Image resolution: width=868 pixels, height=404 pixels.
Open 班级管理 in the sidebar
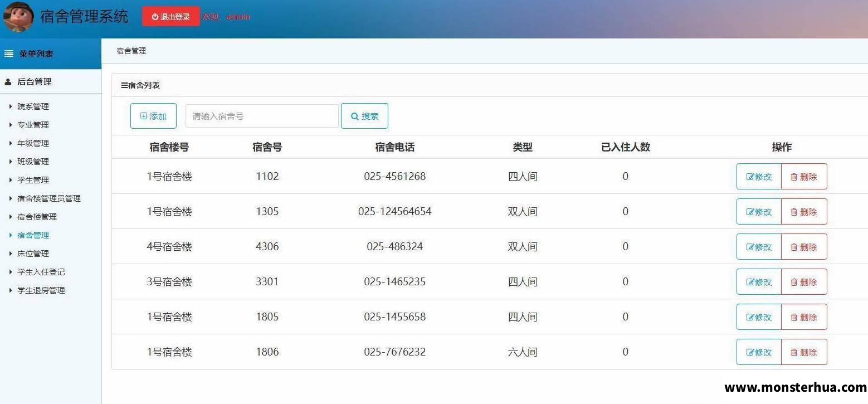pos(33,162)
